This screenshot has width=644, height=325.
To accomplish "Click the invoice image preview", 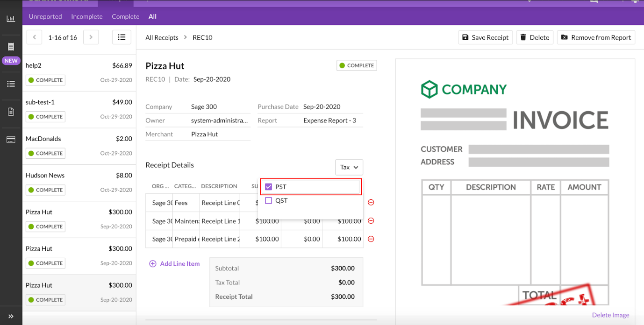I will pos(515,182).
